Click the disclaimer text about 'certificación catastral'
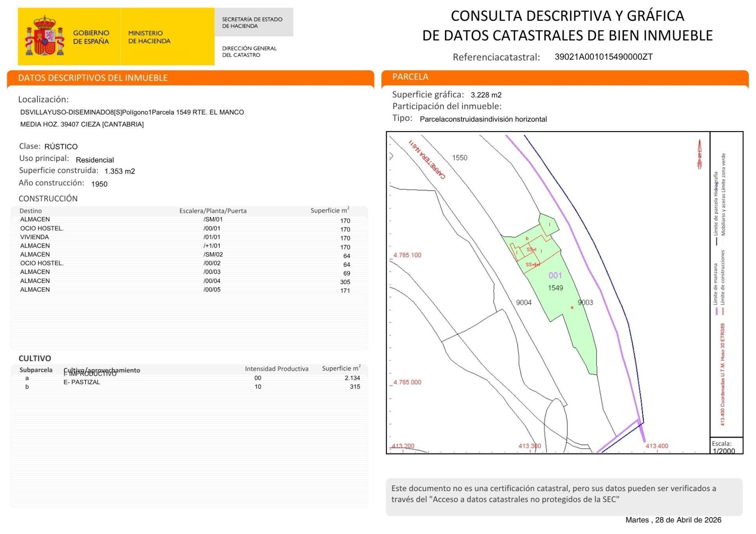This screenshot has height=534, width=756. tap(553, 494)
